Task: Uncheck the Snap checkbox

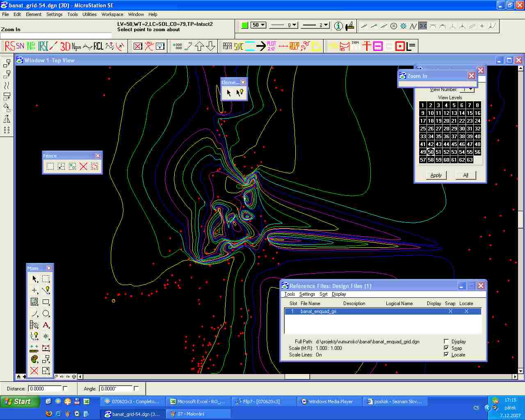Action: [446, 348]
